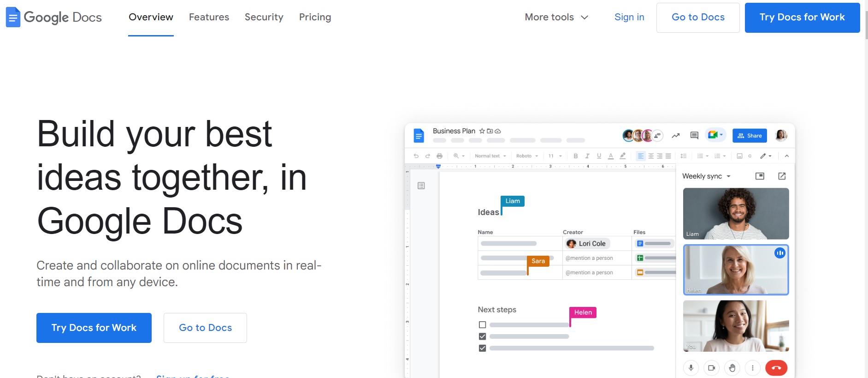This screenshot has width=868, height=378.
Task: Click Helen's video thumbnail
Action: click(x=736, y=270)
